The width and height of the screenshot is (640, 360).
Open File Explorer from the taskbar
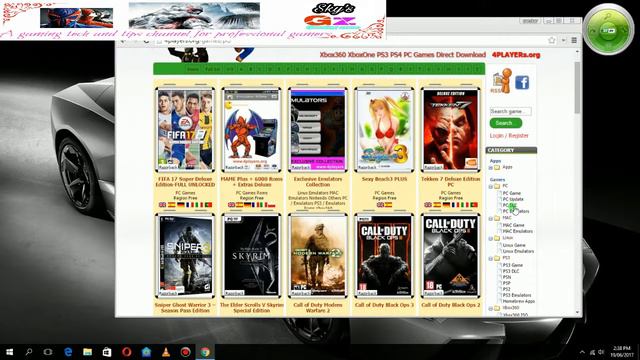point(87,352)
